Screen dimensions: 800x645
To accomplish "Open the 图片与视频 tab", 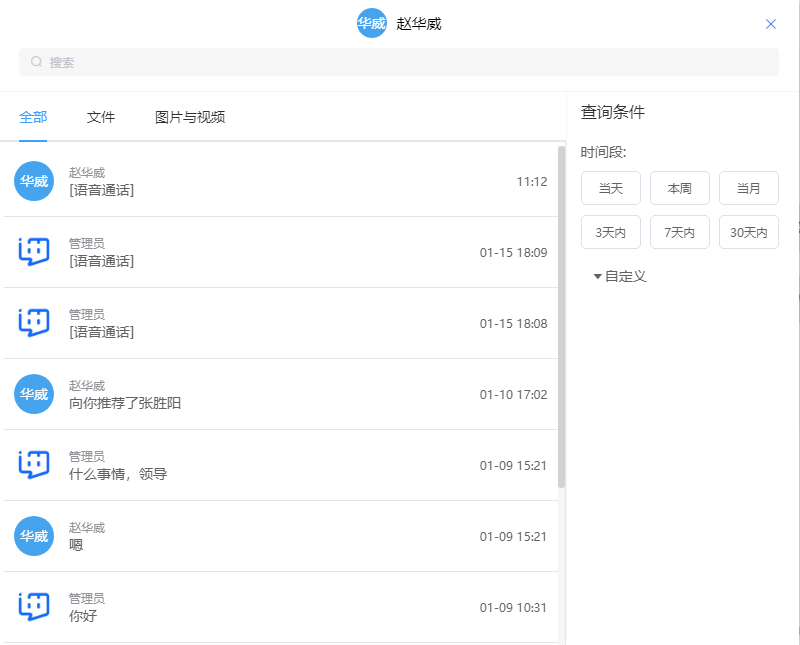I will click(x=190, y=117).
